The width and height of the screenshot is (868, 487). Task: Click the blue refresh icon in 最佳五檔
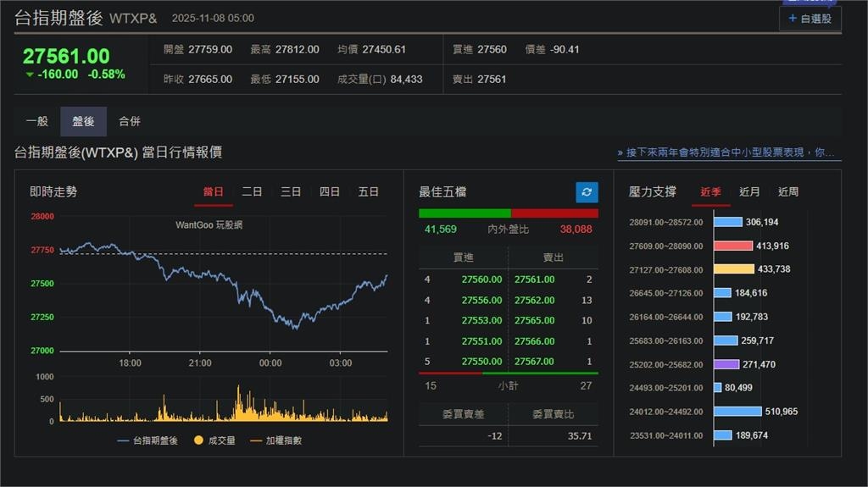[x=587, y=192]
